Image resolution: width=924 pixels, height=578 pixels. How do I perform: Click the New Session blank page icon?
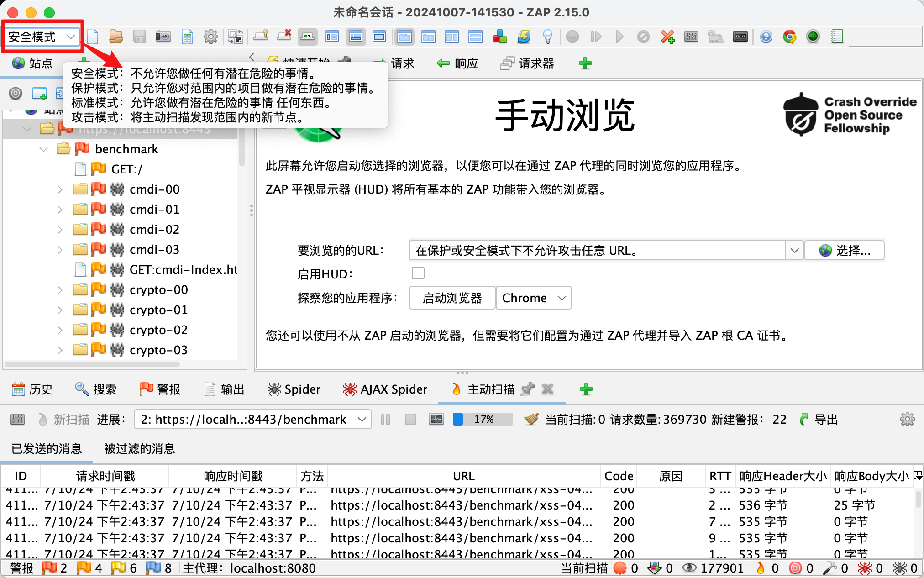pos(93,37)
